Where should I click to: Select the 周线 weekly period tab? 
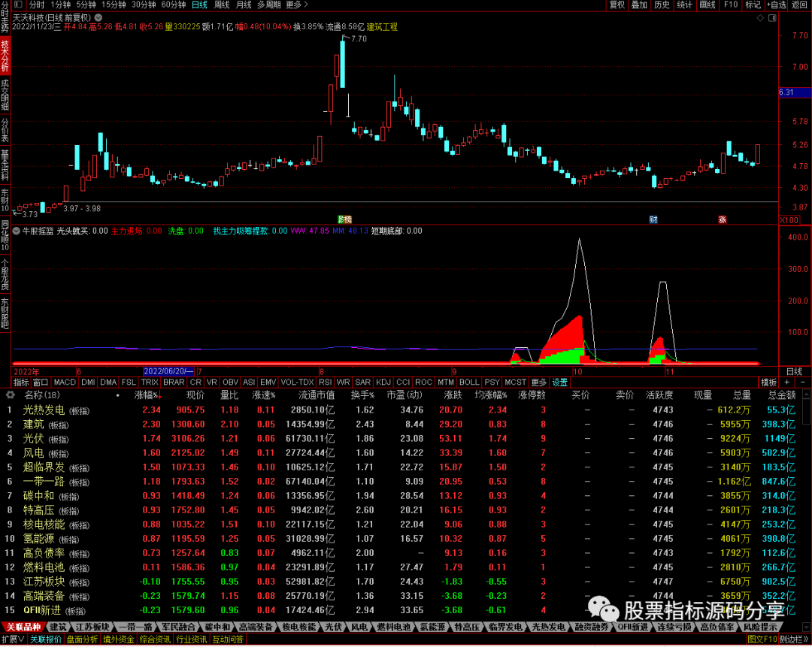(222, 5)
